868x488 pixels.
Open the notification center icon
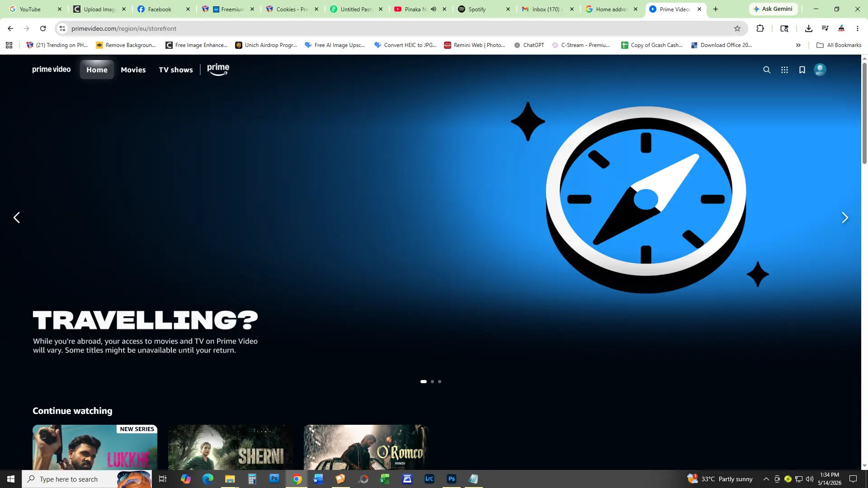853,479
